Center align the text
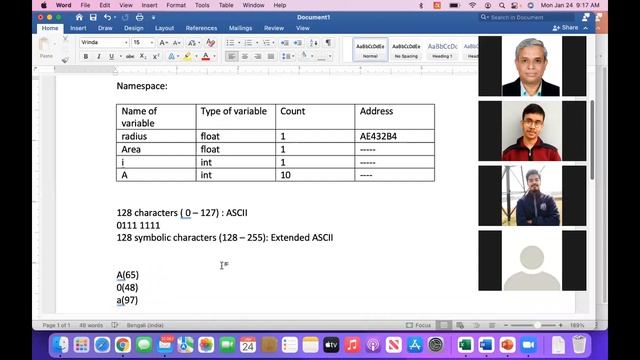This screenshot has height=360, width=640. pos(245,56)
